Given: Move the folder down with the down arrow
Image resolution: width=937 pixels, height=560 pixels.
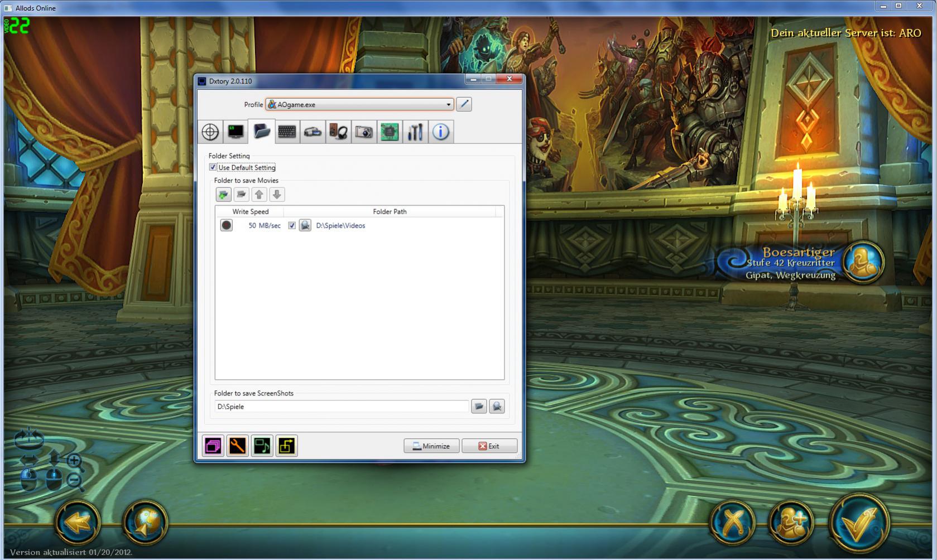Looking at the screenshot, I should tap(277, 195).
